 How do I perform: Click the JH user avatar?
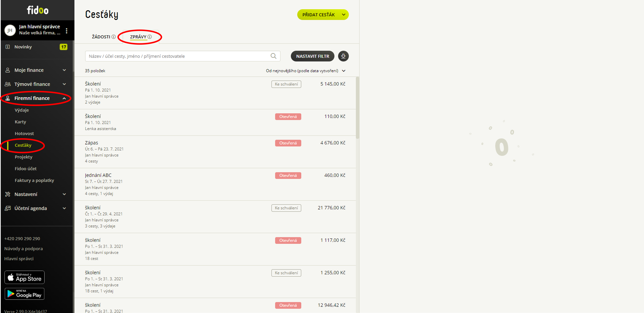[10, 31]
